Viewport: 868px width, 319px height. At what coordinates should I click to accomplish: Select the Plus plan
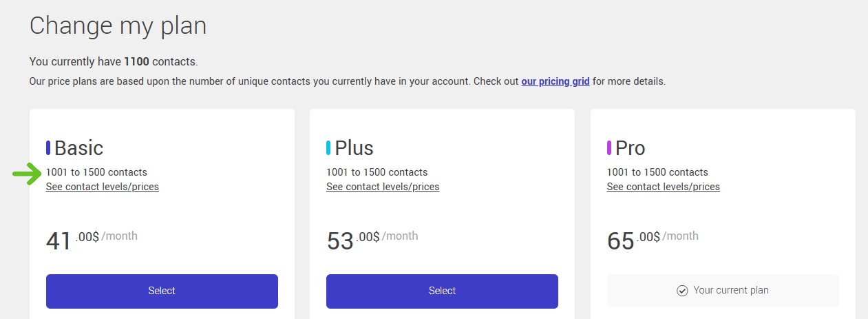tap(442, 291)
